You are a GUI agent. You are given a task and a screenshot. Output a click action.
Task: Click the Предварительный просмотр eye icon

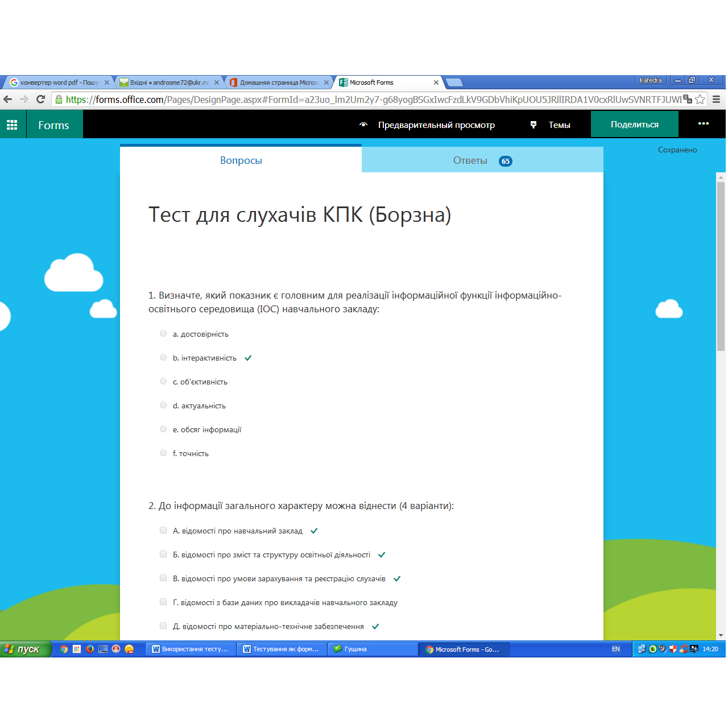click(363, 125)
